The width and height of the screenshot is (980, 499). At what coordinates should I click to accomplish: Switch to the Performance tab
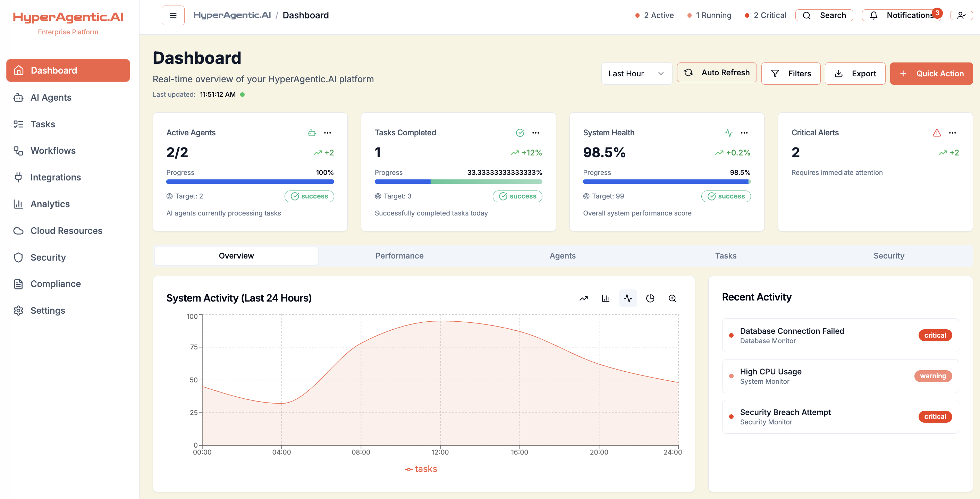point(399,256)
